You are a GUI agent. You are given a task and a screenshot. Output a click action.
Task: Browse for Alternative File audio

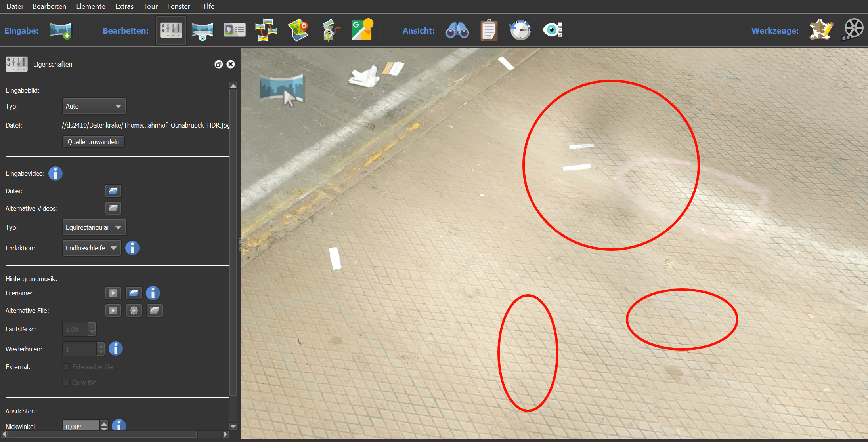[155, 311]
